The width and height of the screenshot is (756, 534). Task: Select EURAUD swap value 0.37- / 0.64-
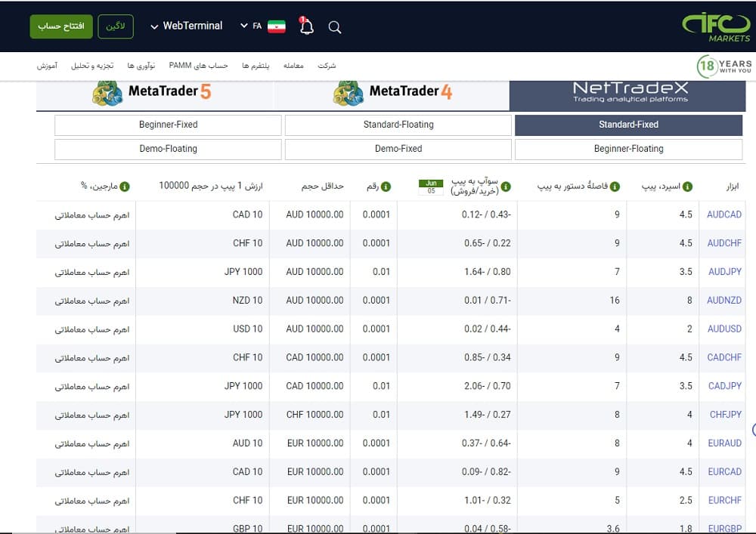[486, 443]
